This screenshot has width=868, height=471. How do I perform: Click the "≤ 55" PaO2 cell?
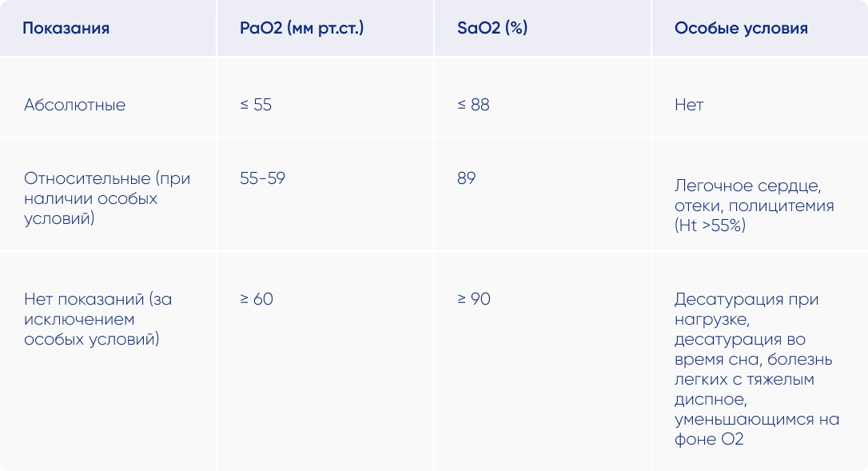coord(256,105)
